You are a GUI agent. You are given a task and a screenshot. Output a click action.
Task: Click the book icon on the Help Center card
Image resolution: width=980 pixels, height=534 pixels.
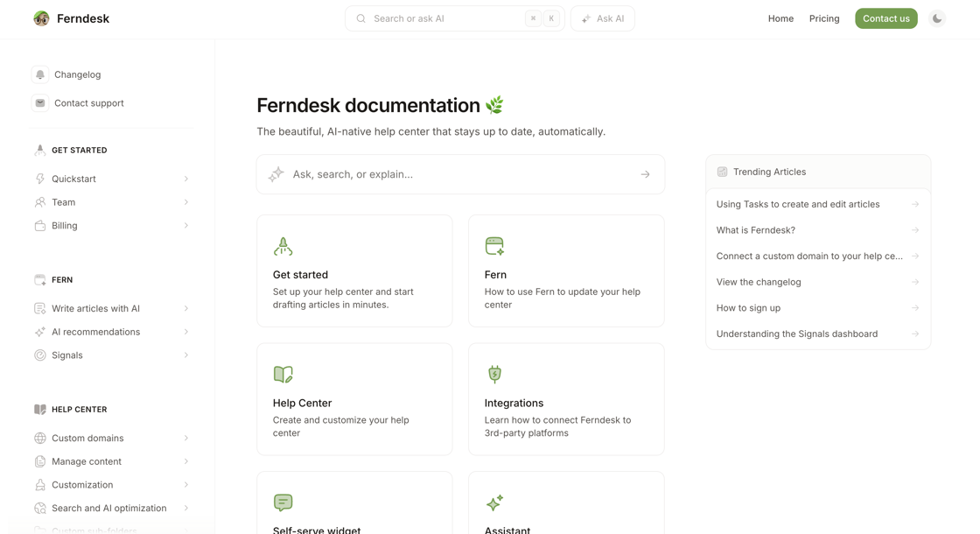pos(283,375)
